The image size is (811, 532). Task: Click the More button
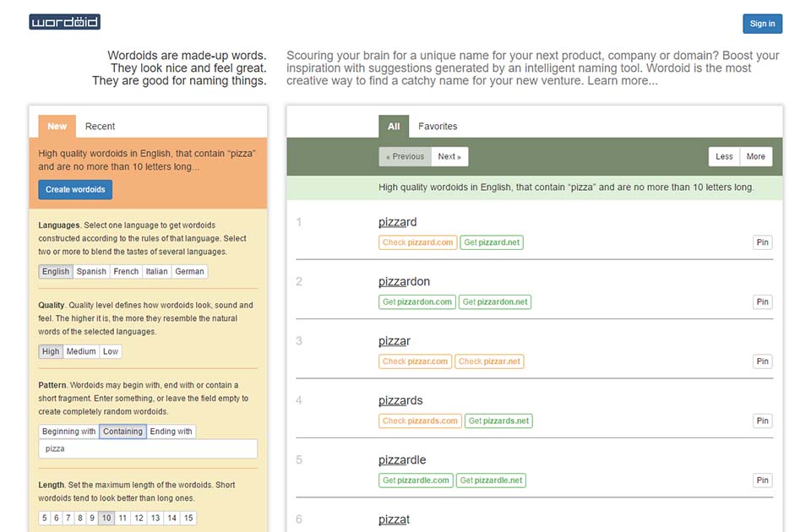click(755, 157)
